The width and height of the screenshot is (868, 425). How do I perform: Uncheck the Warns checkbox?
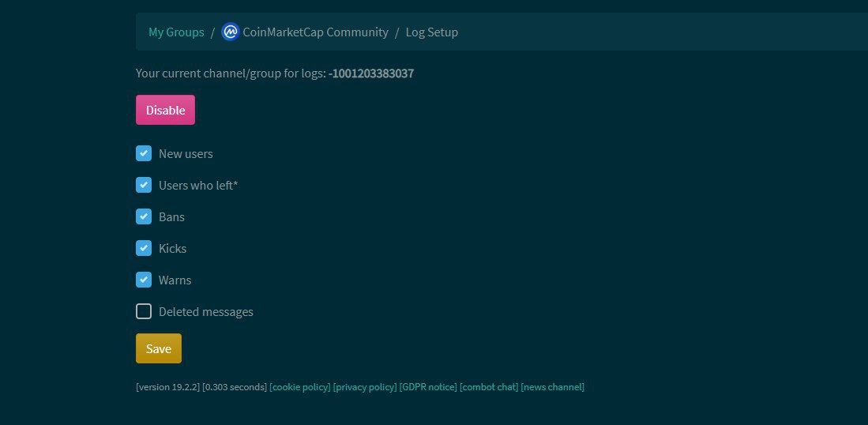pos(144,280)
